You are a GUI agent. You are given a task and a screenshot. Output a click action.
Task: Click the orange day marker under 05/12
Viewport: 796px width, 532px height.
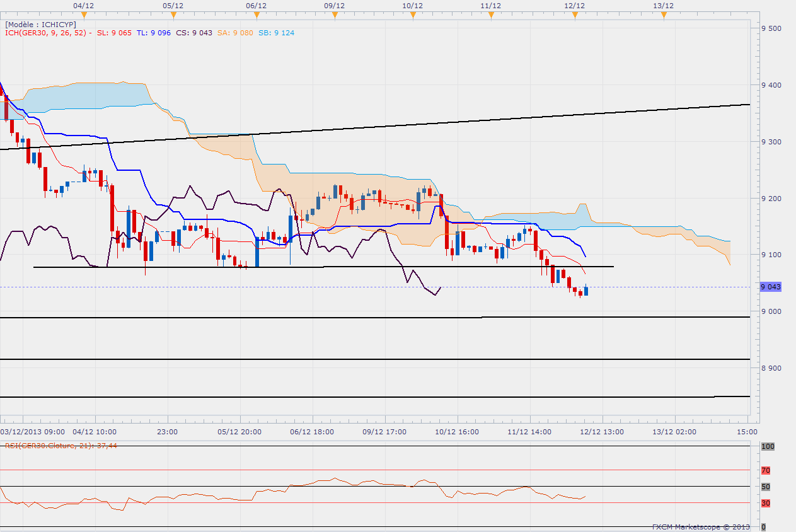tap(173, 16)
